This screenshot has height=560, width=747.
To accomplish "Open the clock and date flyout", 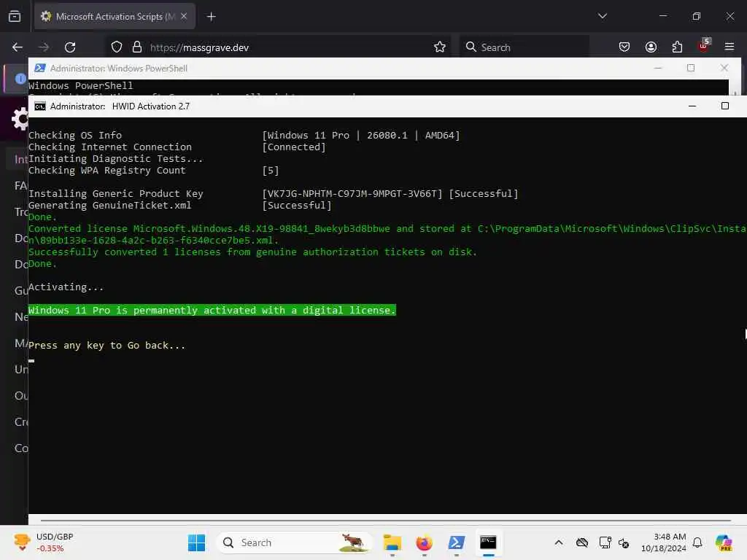I will pyautogui.click(x=663, y=542).
